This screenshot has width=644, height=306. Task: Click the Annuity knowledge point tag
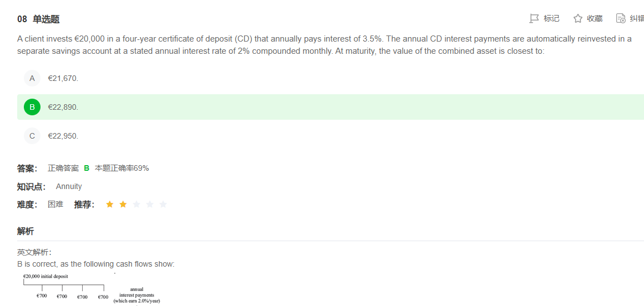coord(69,187)
